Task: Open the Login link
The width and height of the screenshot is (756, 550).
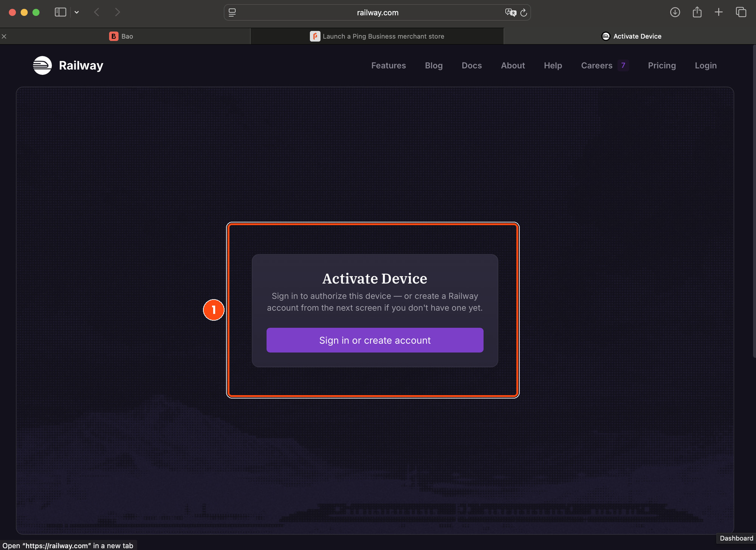Action: (706, 65)
